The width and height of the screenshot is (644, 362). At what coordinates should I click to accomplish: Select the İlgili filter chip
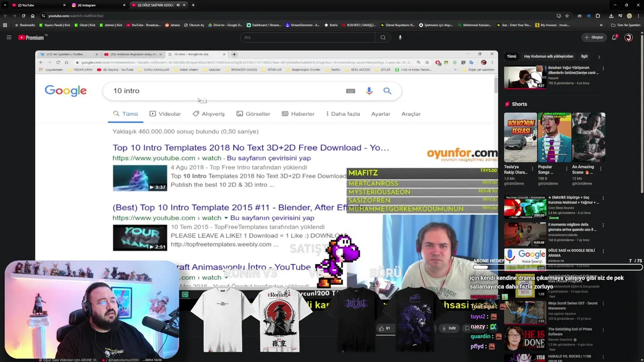[584, 56]
